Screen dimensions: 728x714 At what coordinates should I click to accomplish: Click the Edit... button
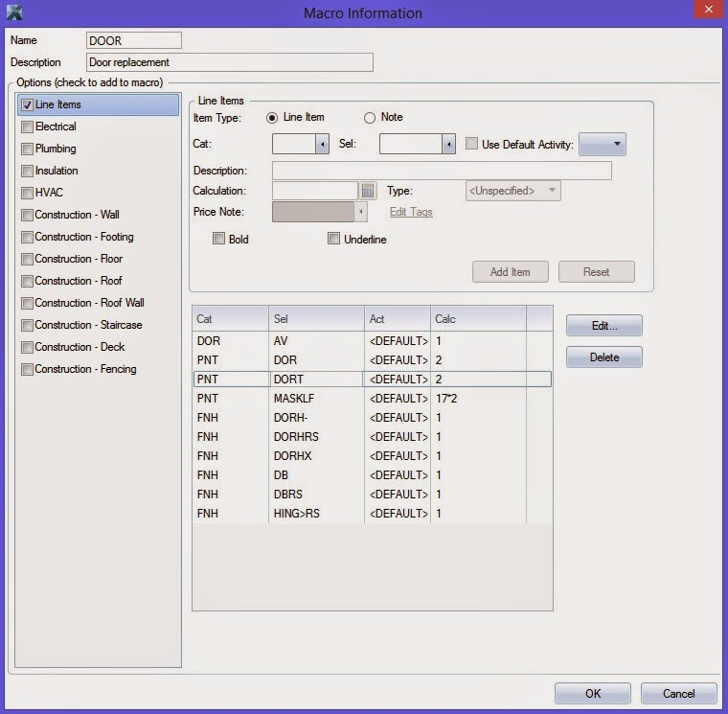(604, 326)
